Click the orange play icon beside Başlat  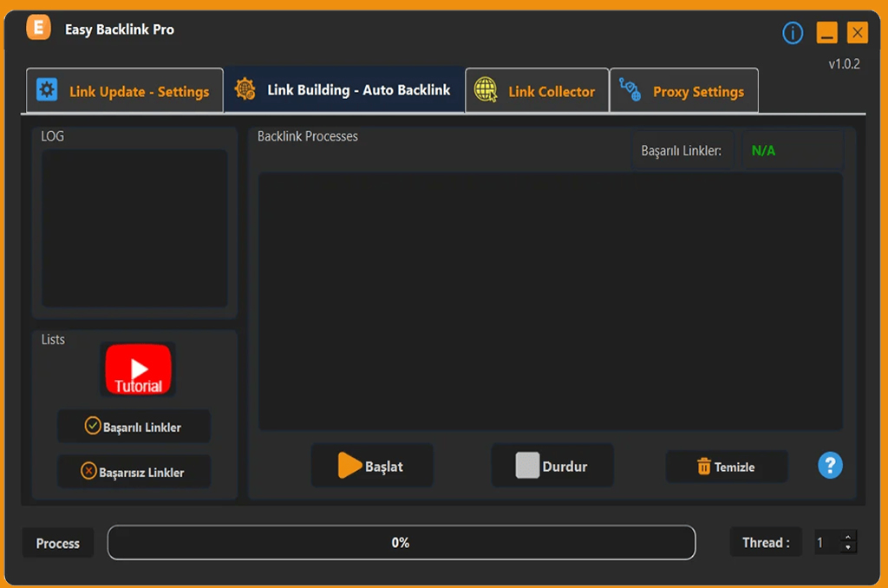click(349, 466)
